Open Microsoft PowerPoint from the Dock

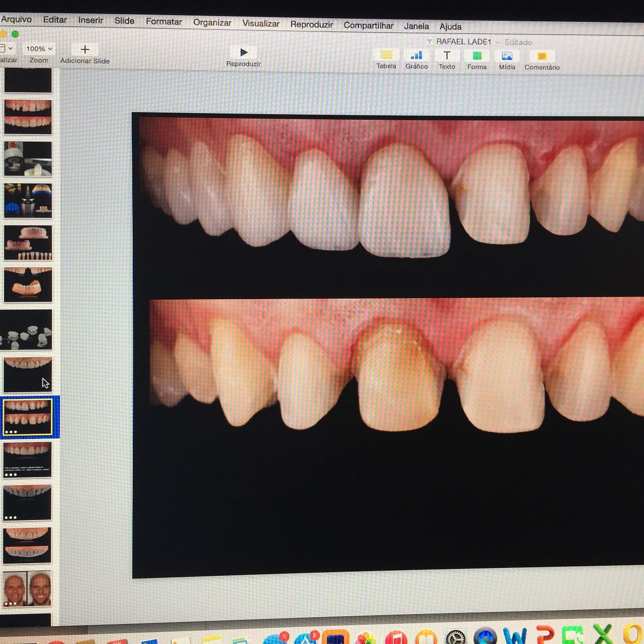545,635
